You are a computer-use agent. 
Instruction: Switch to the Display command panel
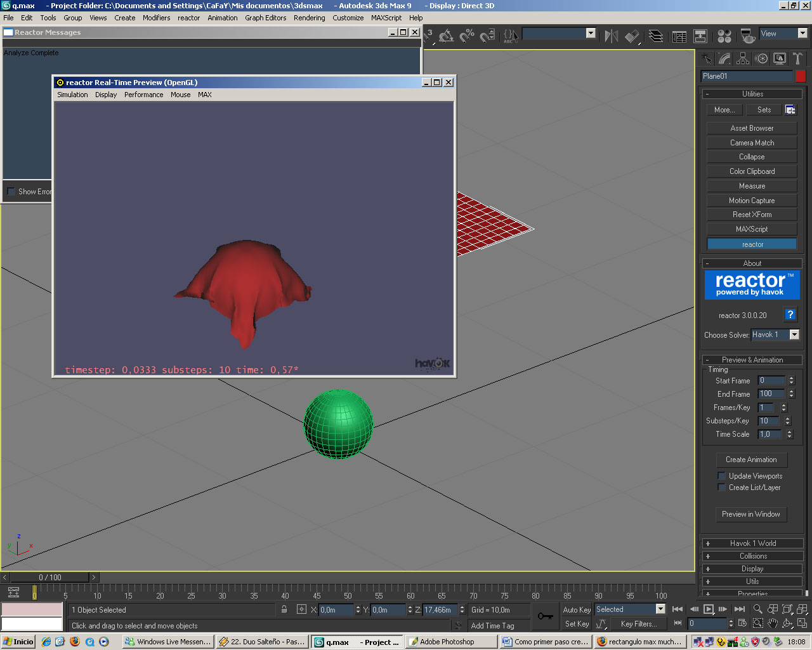(780, 59)
